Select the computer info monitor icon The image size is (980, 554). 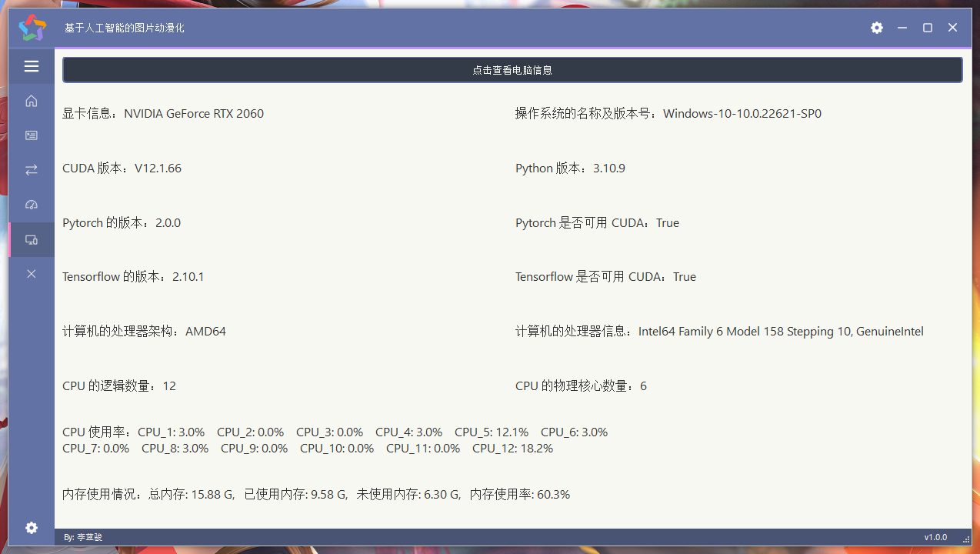click(31, 239)
